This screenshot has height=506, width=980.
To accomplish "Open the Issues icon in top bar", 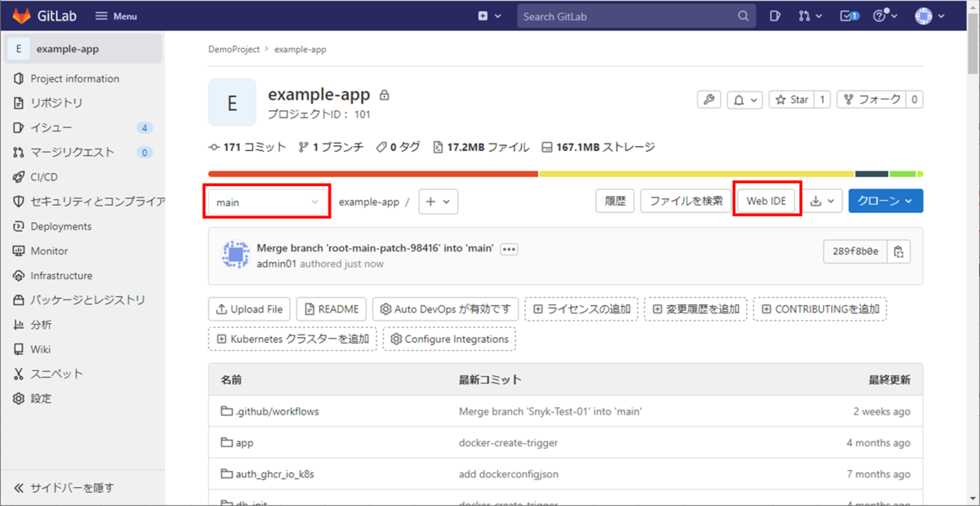I will [x=774, y=16].
